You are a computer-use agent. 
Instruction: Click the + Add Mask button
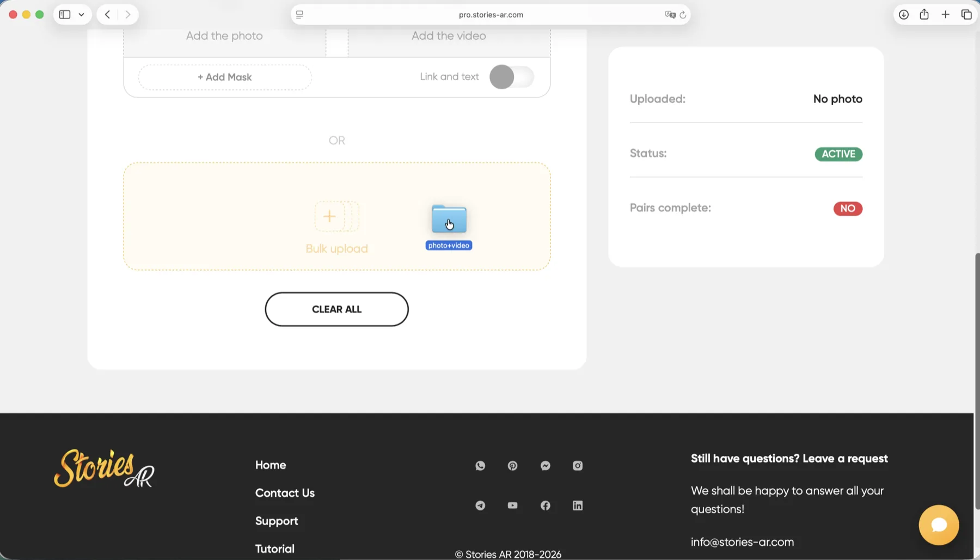point(225,77)
